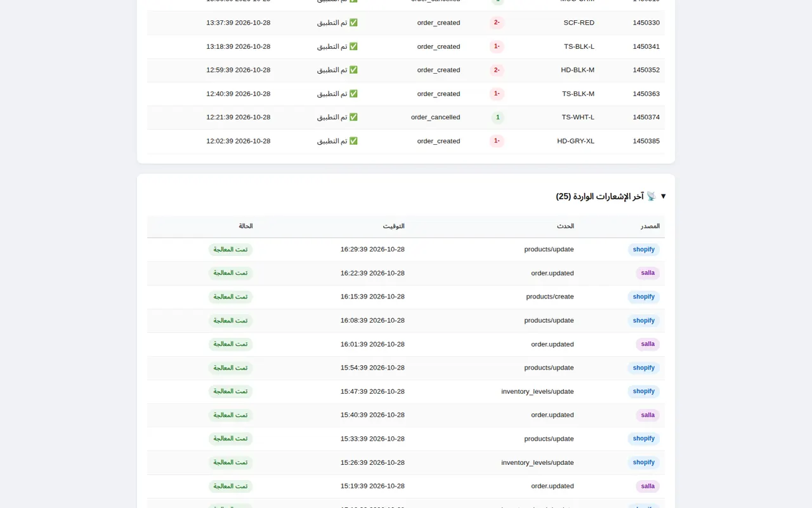Click the salla badge in the 16:01:39 row
Screen dimensions: 812x508
tap(648, 344)
